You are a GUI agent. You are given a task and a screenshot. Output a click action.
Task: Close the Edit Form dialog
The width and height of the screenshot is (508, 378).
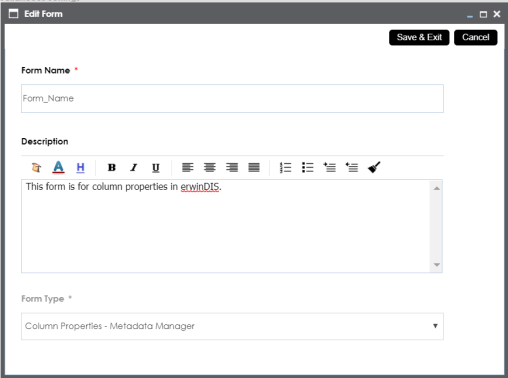pyautogui.click(x=497, y=14)
